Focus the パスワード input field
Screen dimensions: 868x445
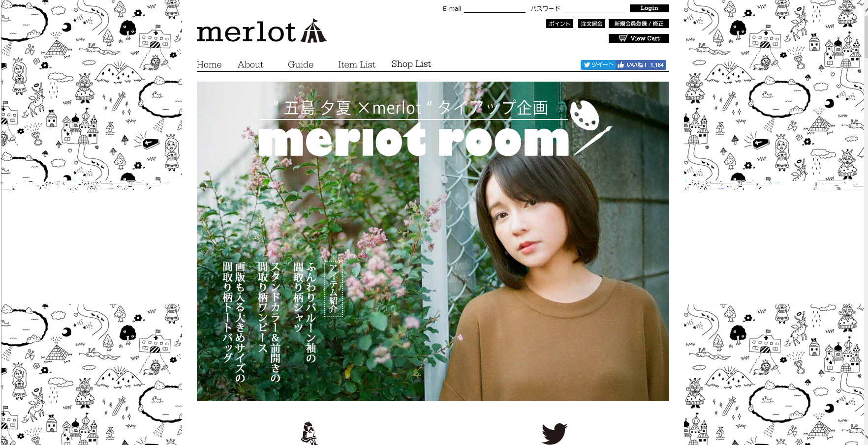pos(593,8)
